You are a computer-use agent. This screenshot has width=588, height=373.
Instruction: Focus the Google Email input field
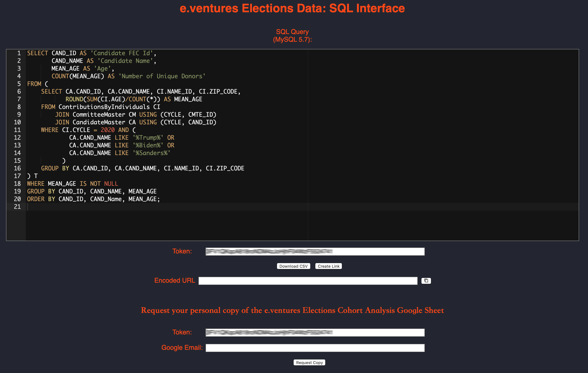(x=315, y=348)
